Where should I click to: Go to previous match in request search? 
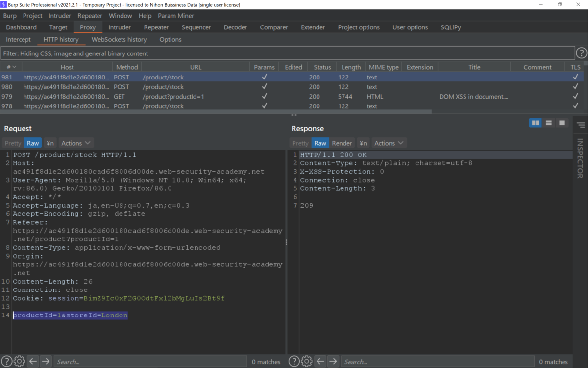tap(33, 362)
